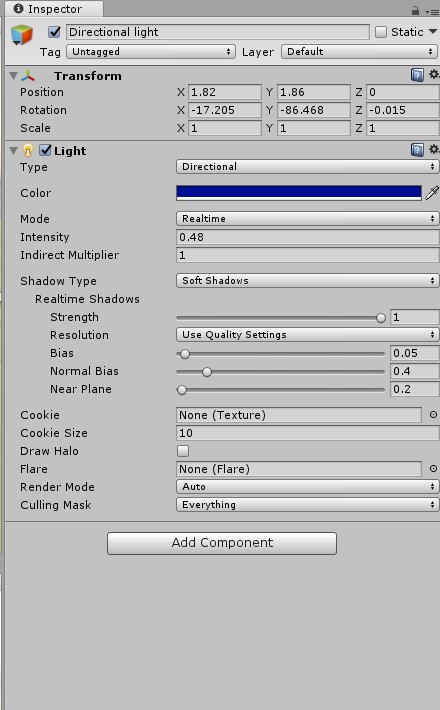The image size is (440, 710).
Task: Click the Transform axes icon
Action: coord(28,76)
